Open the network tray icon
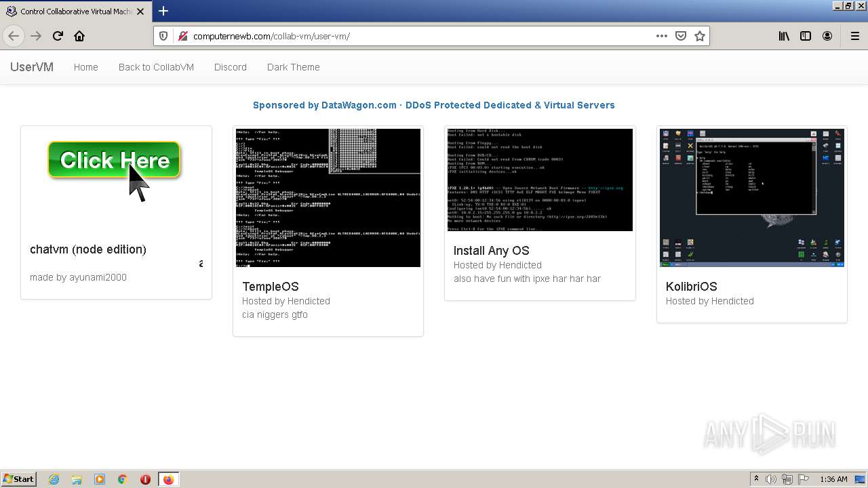 click(x=787, y=479)
